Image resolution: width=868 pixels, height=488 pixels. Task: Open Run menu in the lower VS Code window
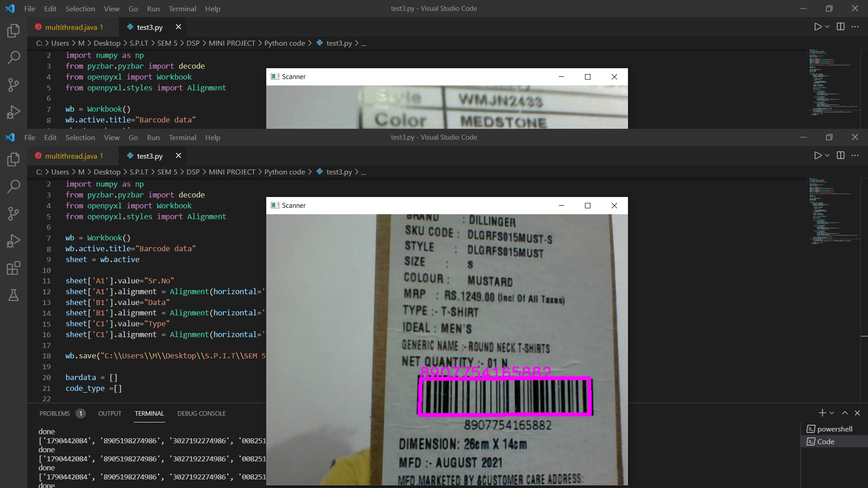tap(153, 137)
